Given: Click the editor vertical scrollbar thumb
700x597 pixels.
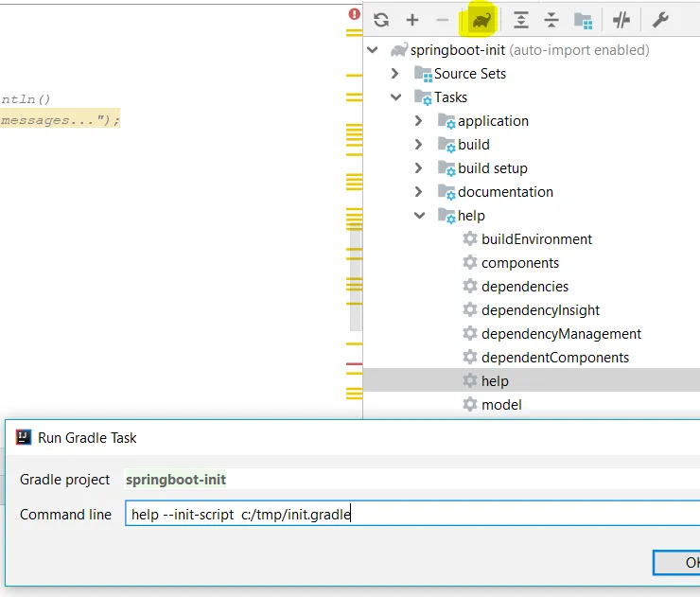Looking at the screenshot, I should tap(356, 278).
